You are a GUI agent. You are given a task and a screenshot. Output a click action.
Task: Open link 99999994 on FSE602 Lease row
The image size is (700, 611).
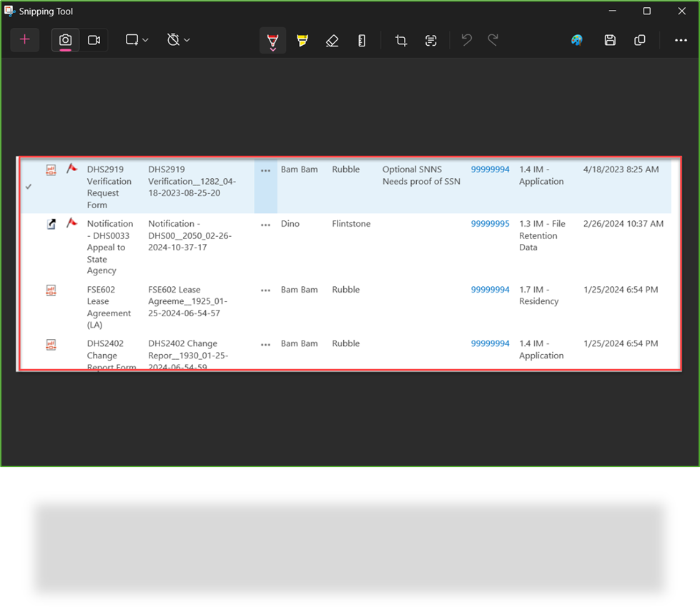tap(490, 290)
